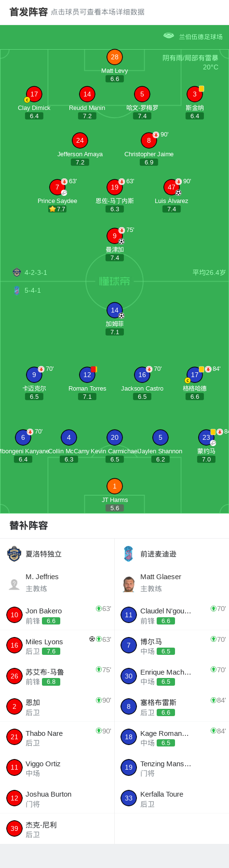Tap the 5-4-1 formation label
The width and height of the screenshot is (229, 868).
pos(33,290)
